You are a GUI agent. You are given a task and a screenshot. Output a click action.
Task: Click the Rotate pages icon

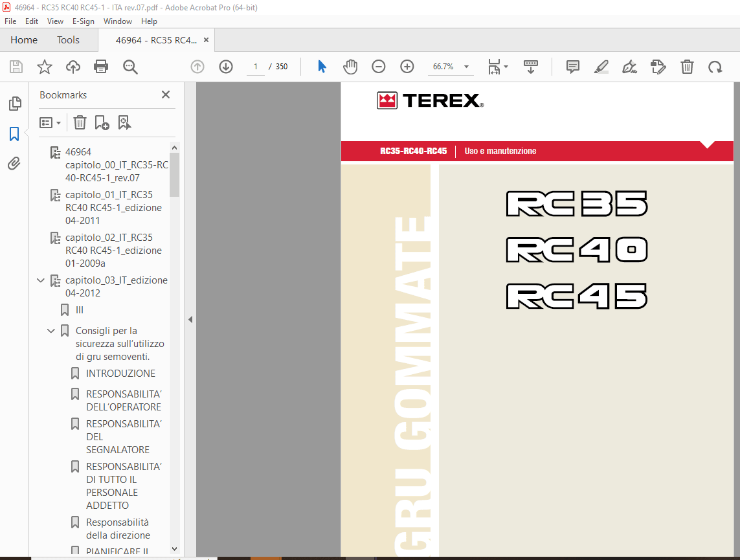714,67
